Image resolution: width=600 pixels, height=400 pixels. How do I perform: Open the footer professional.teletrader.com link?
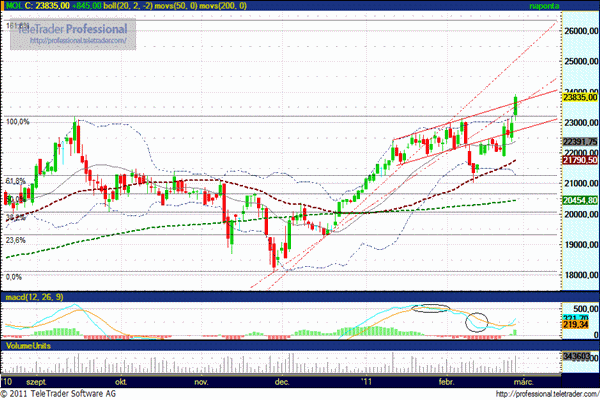545,393
